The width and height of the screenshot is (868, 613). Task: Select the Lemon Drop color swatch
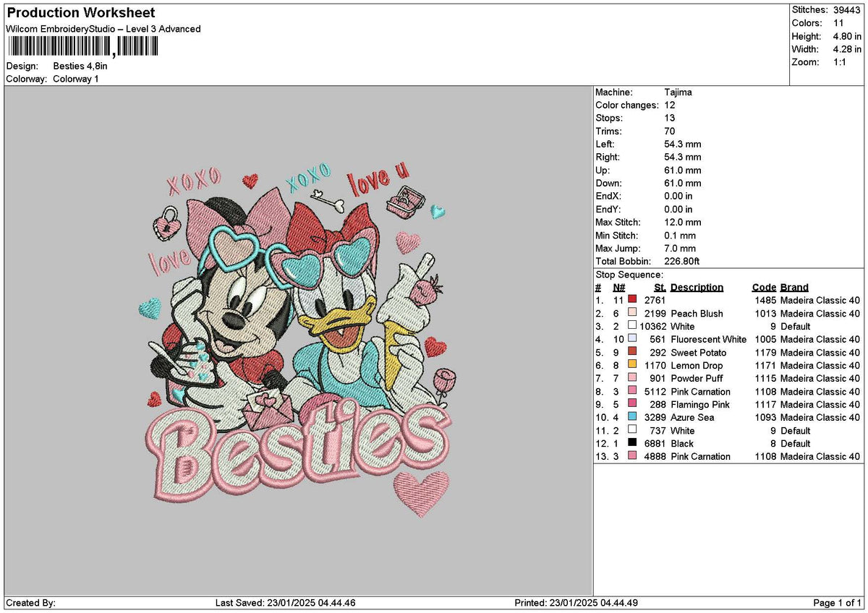pyautogui.click(x=631, y=365)
